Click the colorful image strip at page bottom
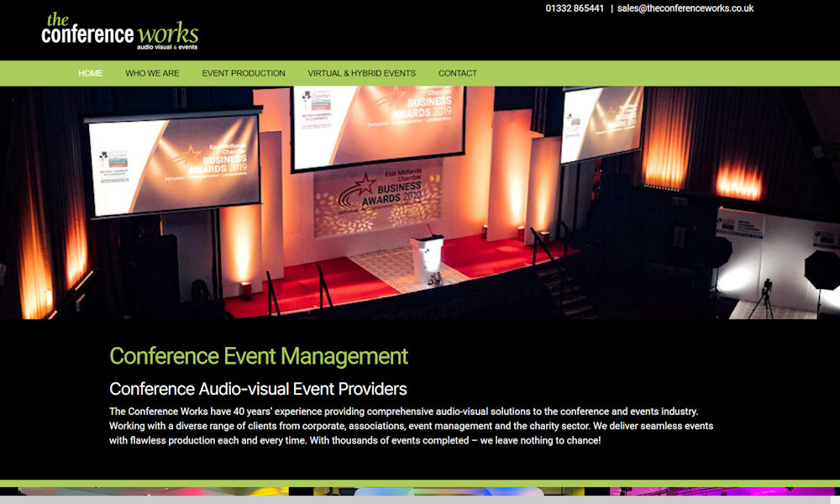Image resolution: width=840 pixels, height=504 pixels. 420,489
